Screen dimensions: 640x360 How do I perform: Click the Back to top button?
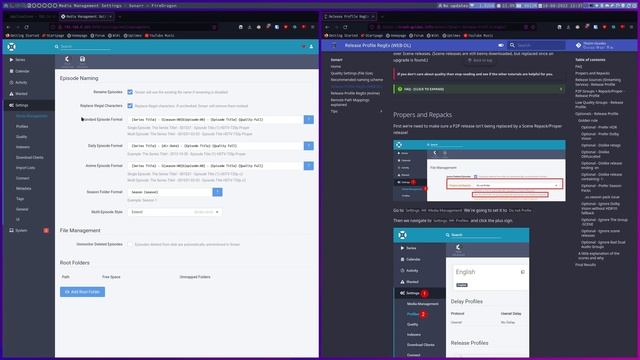coord(480,60)
